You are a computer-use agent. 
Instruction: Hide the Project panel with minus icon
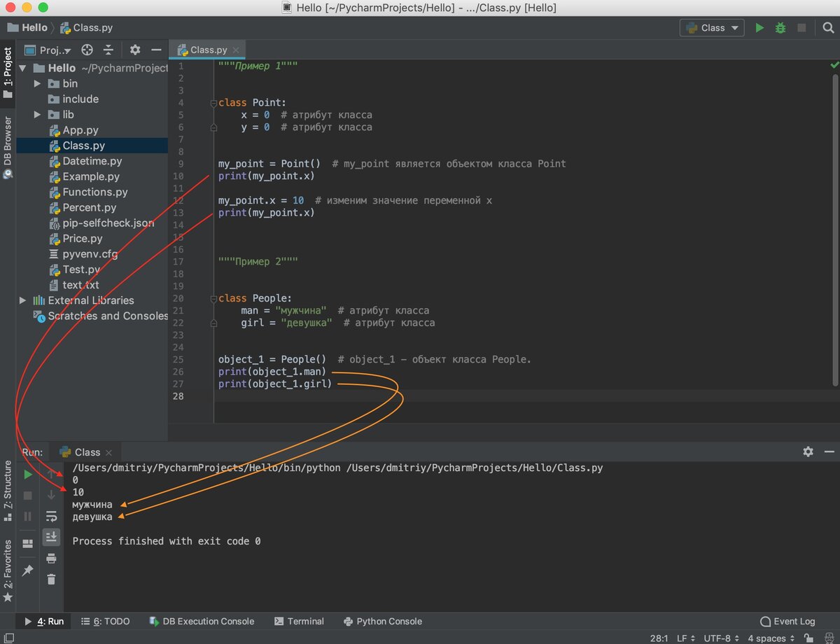pos(156,50)
